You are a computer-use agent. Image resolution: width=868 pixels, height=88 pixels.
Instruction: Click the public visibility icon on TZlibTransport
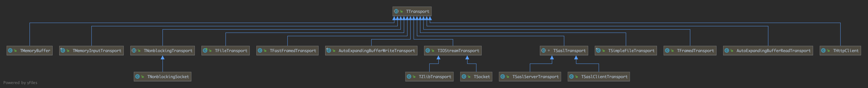click(x=414, y=77)
